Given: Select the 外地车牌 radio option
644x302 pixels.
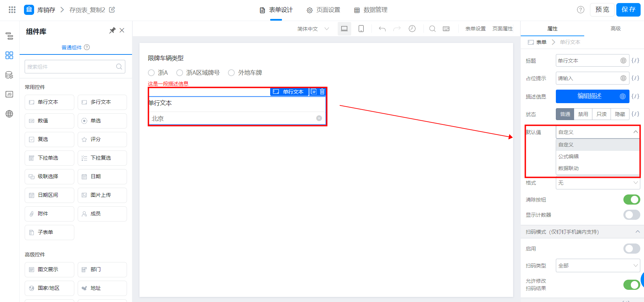Looking at the screenshot, I should tap(231, 73).
